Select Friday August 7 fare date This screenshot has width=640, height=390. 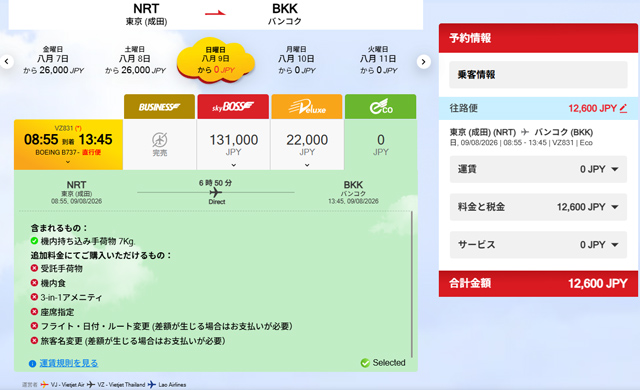coord(53,60)
